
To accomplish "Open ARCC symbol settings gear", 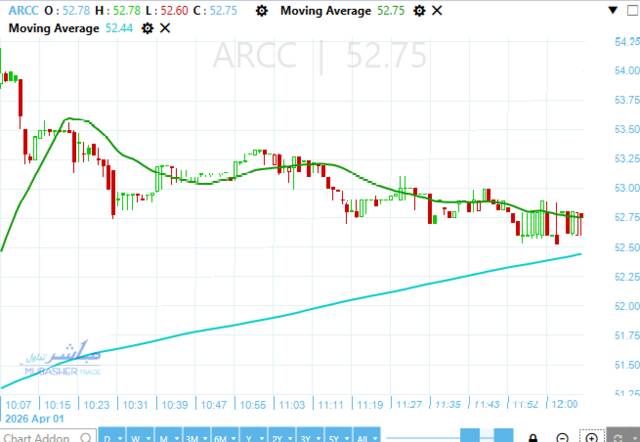I will point(262,11).
